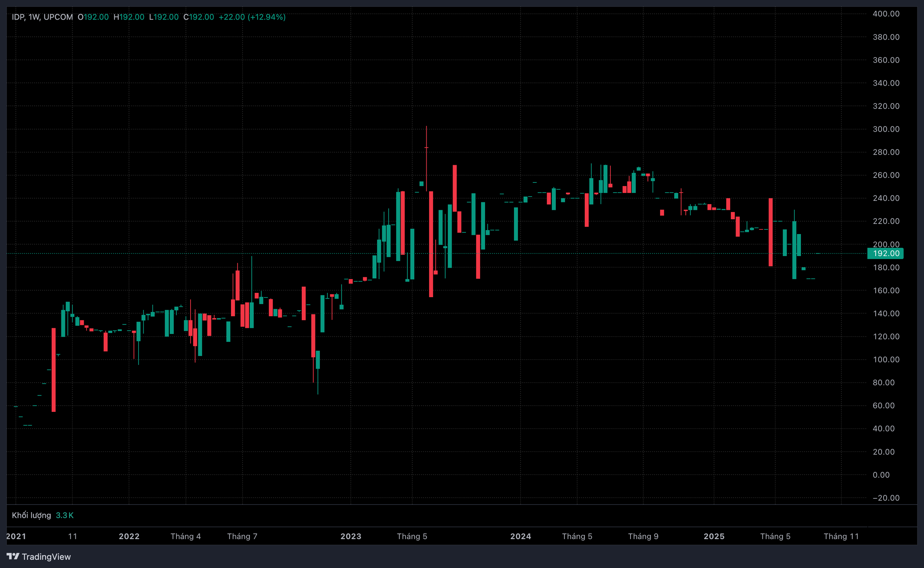This screenshot has height=568, width=924.
Task: Open the TradingView text link
Action: tap(46, 557)
